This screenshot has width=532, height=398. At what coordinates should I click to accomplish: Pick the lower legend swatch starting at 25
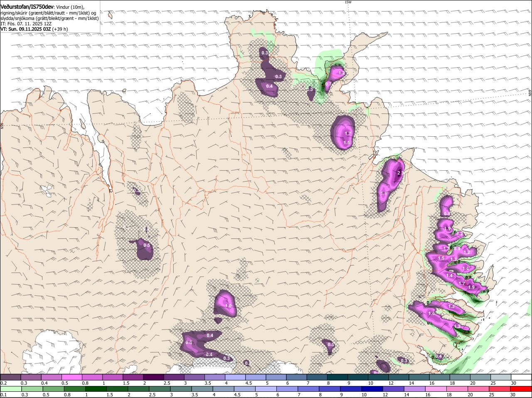click(500, 388)
